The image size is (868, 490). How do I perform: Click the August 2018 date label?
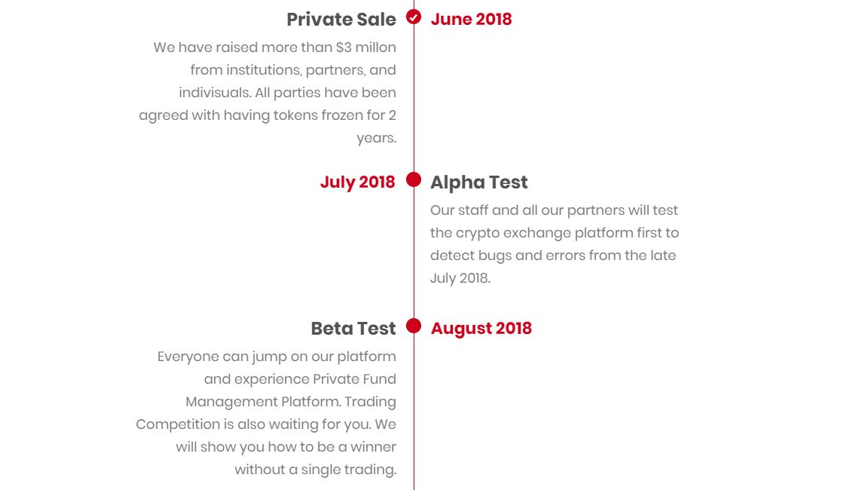(x=481, y=329)
